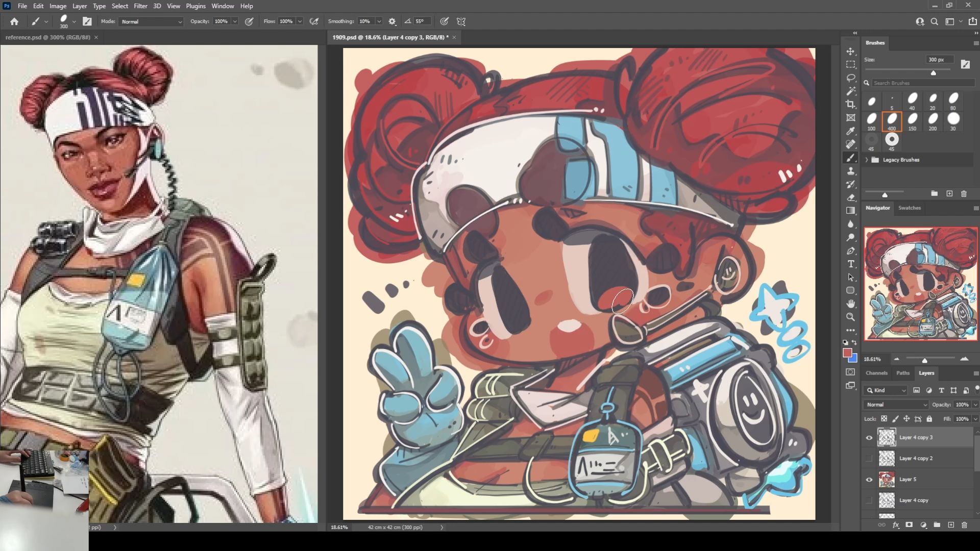Select the Magic Wand tool

point(850,91)
